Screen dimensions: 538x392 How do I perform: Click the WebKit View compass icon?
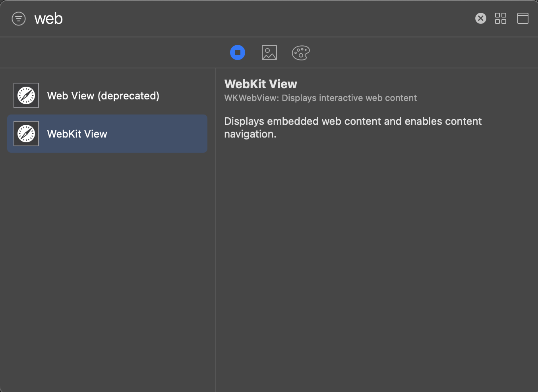(x=26, y=134)
